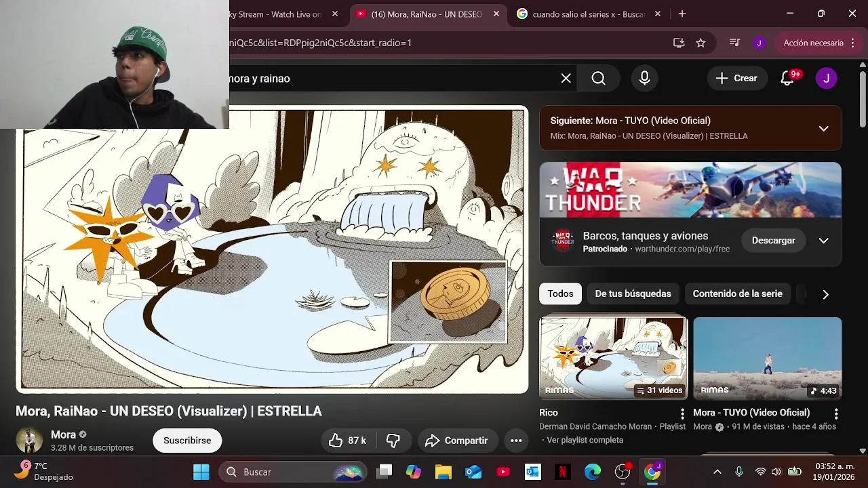This screenshot has width=868, height=488.
Task: Open Chrome media controls icon
Action: tap(734, 43)
